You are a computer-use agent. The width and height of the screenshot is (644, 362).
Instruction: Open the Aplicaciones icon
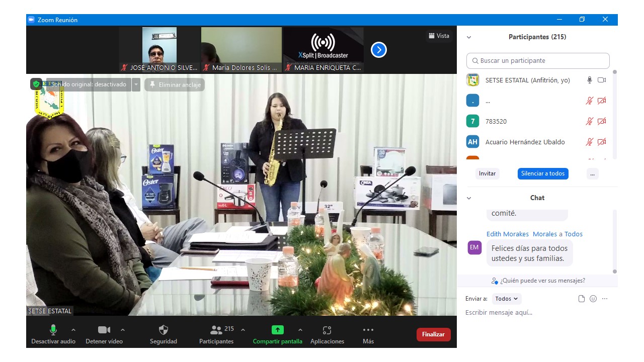pyautogui.click(x=327, y=330)
